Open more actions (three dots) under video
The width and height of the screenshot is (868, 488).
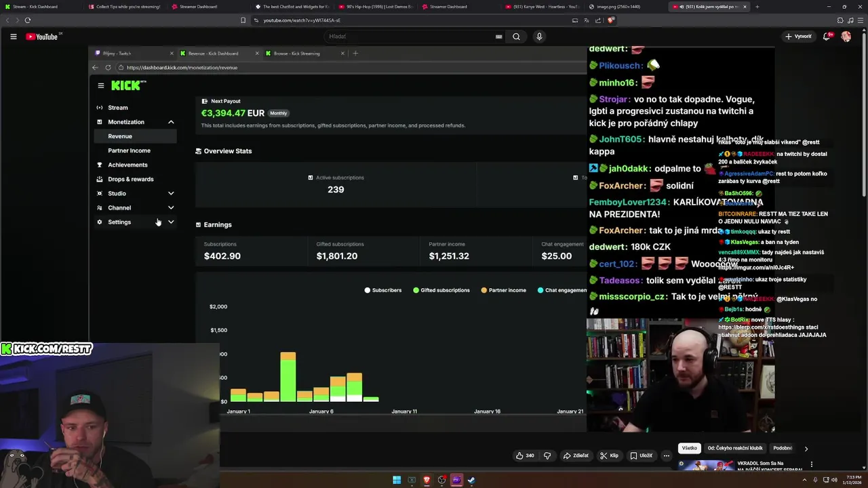(667, 455)
